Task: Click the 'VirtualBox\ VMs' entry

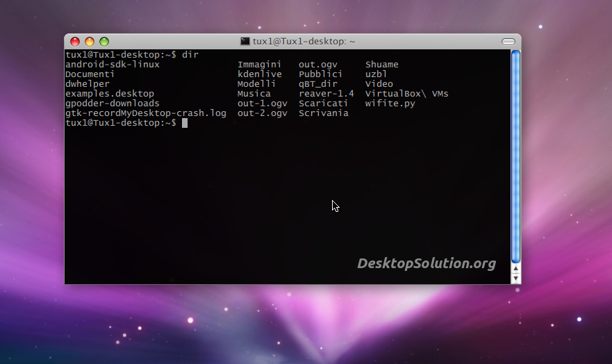Action: pyautogui.click(x=406, y=94)
